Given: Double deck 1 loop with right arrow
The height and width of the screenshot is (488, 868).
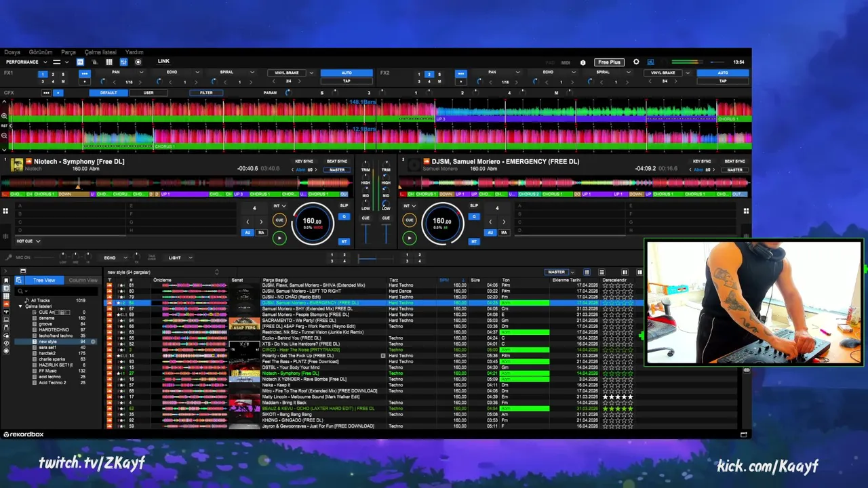Looking at the screenshot, I should click(261, 222).
